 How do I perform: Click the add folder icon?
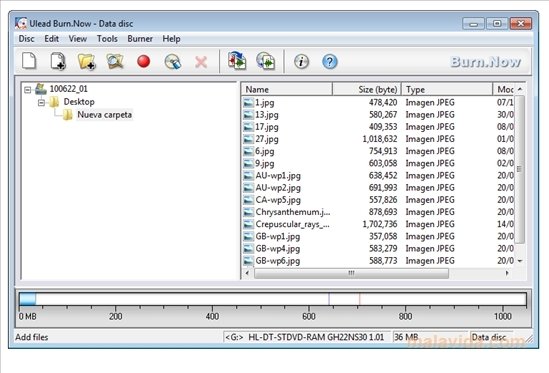pyautogui.click(x=86, y=61)
